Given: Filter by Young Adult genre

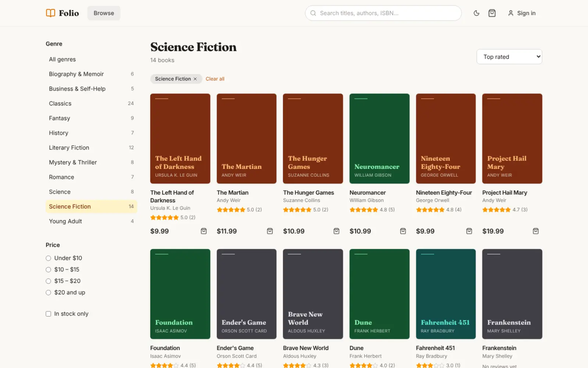Looking at the screenshot, I should click(91, 221).
